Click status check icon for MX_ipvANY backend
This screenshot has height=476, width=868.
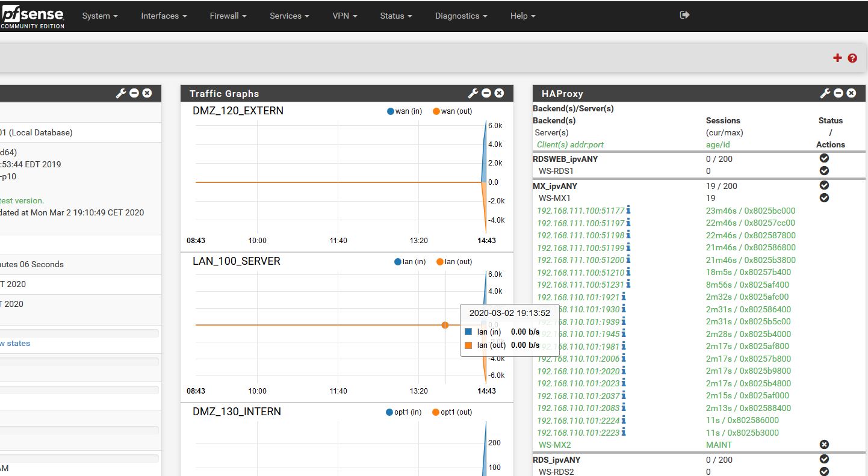pos(824,185)
